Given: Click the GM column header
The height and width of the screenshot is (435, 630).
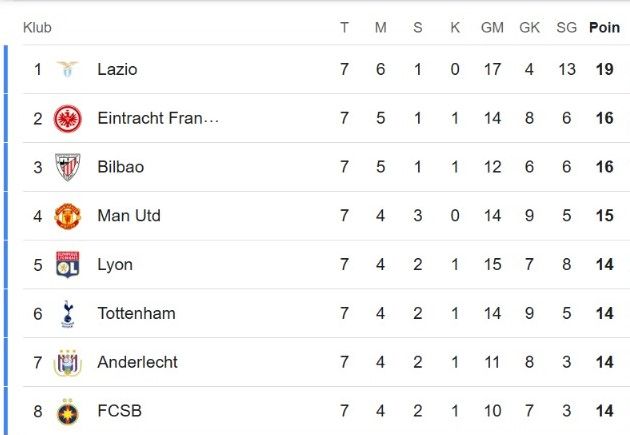Looking at the screenshot, I should coord(492,27).
